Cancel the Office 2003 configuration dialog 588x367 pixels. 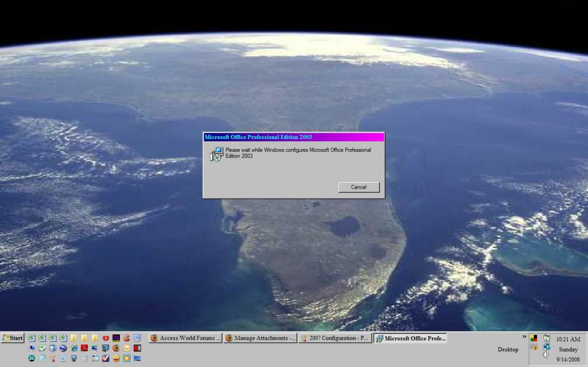[x=359, y=187]
